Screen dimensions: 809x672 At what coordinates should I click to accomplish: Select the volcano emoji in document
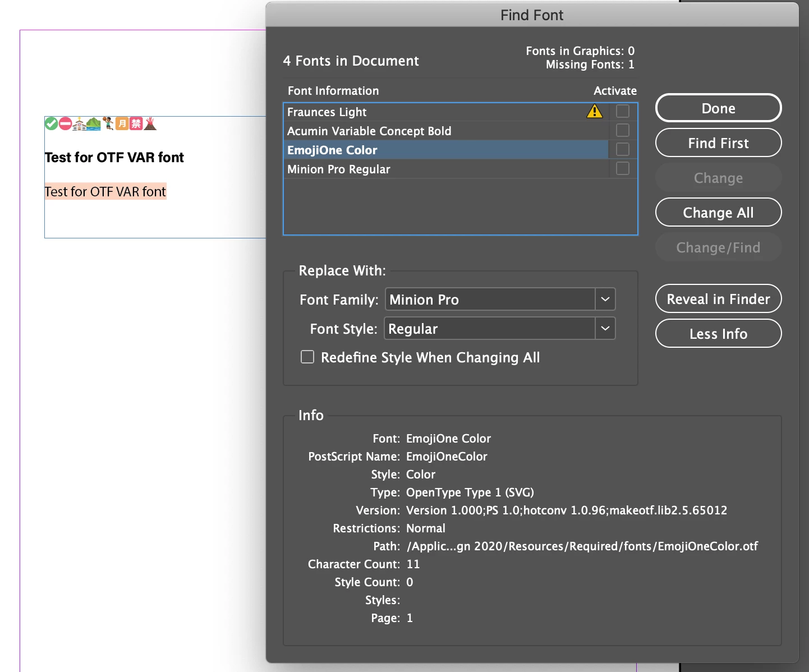pos(150,123)
